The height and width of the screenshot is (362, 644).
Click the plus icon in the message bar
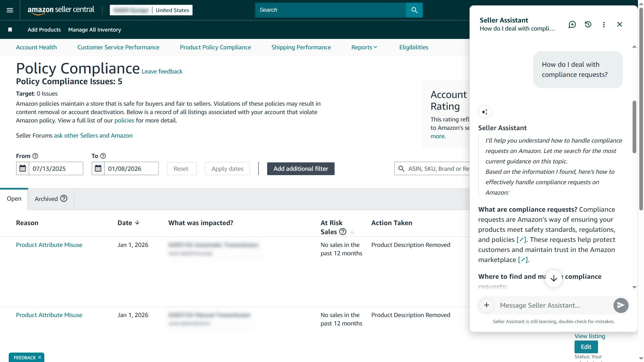(487, 305)
